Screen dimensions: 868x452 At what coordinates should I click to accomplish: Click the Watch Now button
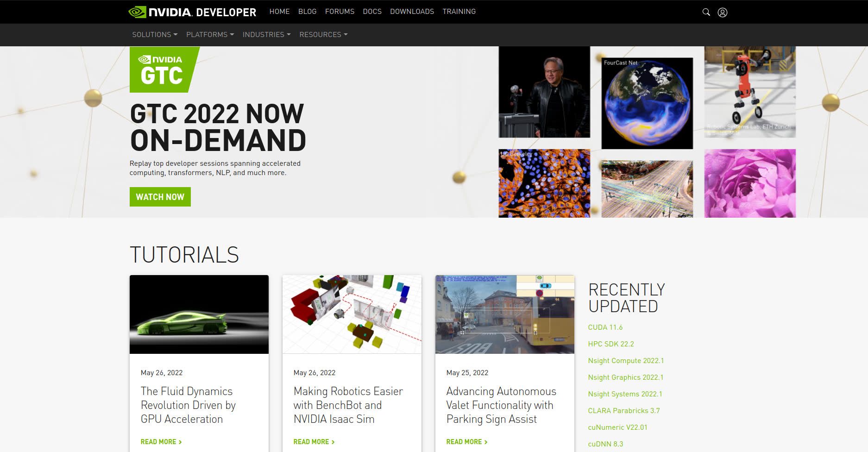[160, 197]
